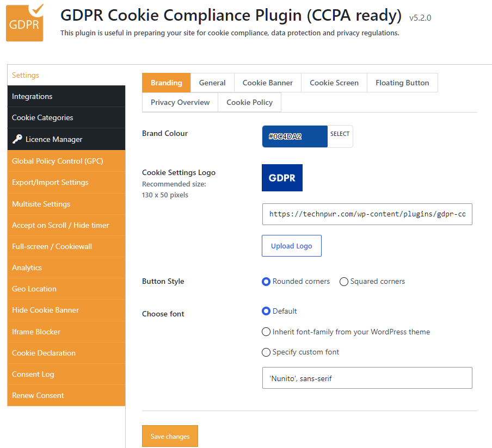This screenshot has width=492, height=448.
Task: Open Geo Location settings
Action: [66, 289]
